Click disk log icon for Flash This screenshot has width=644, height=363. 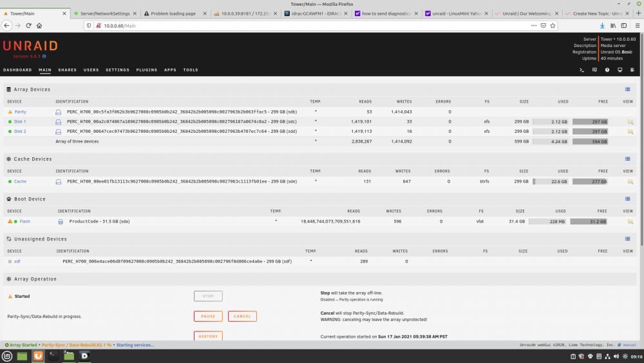61,222
